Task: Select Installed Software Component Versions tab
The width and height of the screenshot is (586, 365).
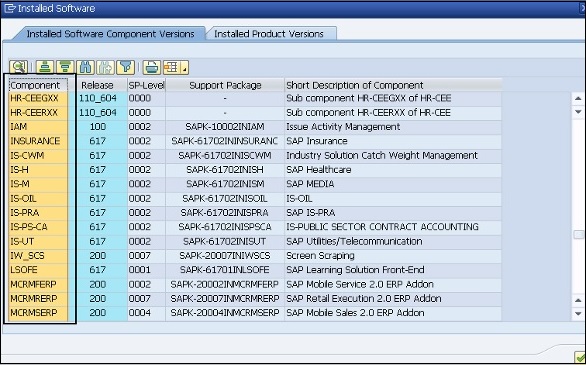Action: [x=111, y=34]
